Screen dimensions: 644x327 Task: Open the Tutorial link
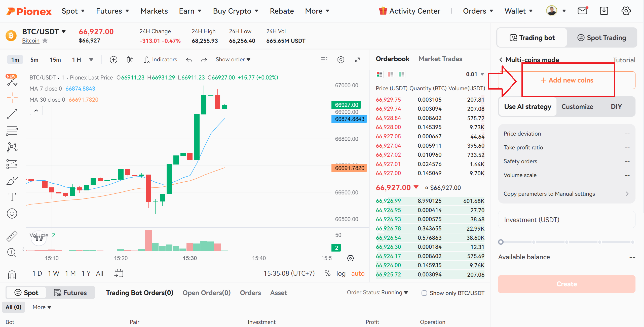point(624,60)
